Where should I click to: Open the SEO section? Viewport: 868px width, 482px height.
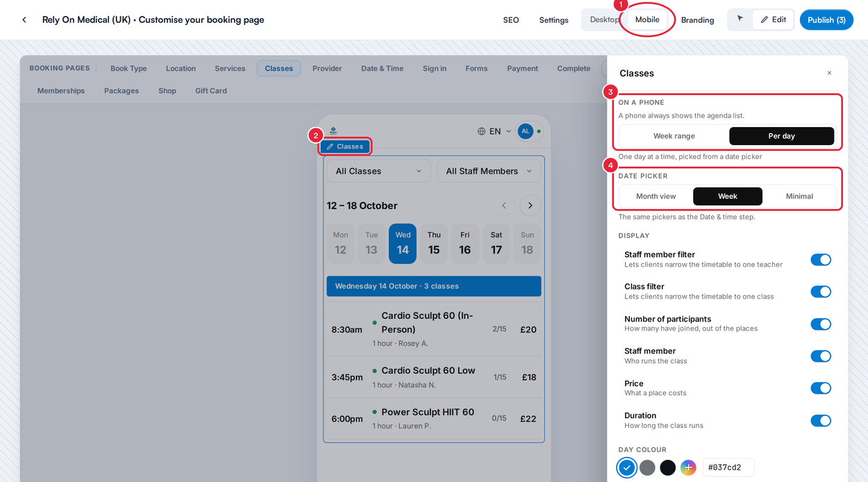coord(511,20)
